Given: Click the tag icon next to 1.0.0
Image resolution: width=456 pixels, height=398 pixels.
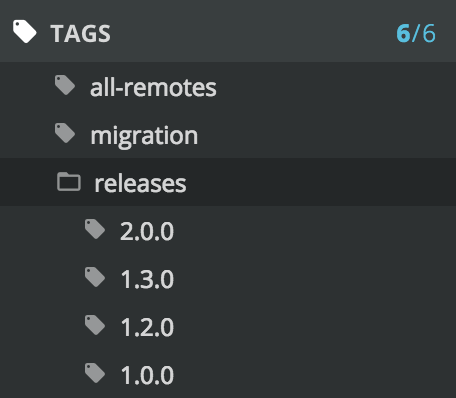Looking at the screenshot, I should pyautogui.click(x=95, y=373).
